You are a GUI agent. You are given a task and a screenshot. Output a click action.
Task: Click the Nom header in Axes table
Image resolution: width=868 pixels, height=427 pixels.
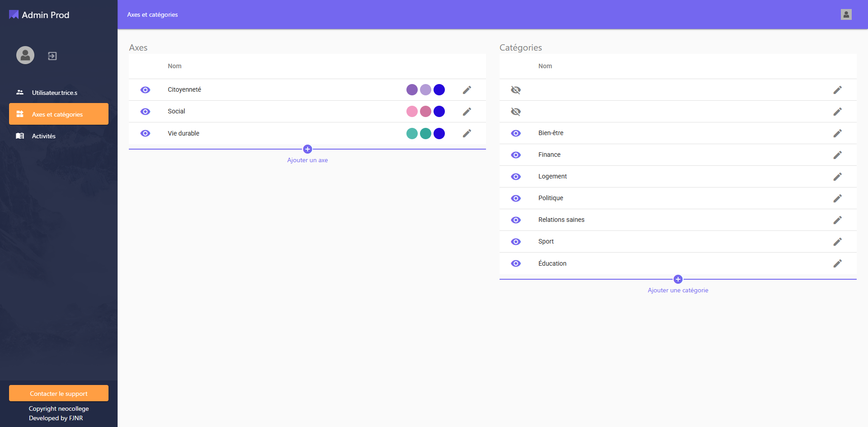coord(175,66)
